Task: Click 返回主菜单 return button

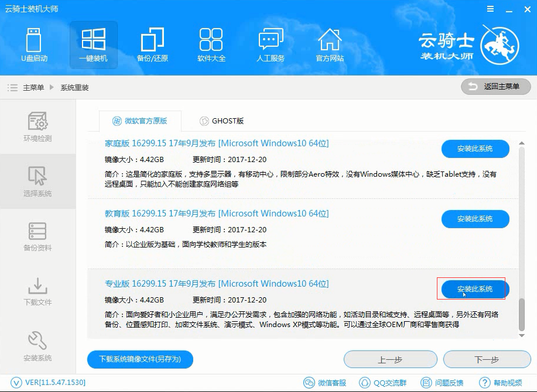Action: (495, 87)
